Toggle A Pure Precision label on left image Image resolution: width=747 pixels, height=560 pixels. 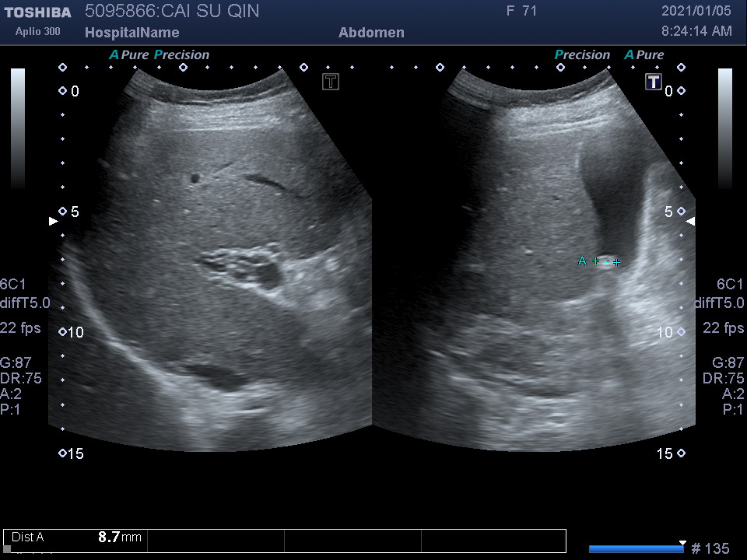[x=160, y=55]
